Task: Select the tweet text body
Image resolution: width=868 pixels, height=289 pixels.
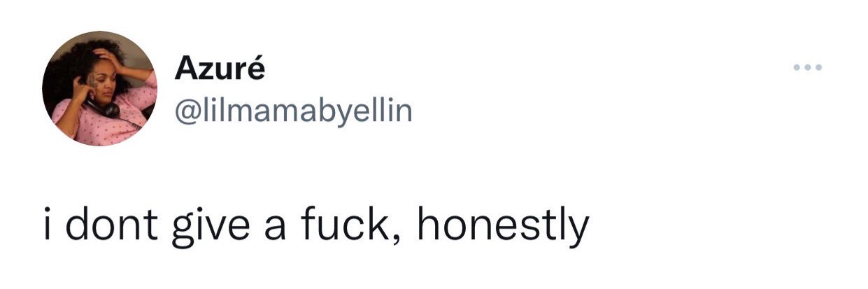Action: [313, 227]
